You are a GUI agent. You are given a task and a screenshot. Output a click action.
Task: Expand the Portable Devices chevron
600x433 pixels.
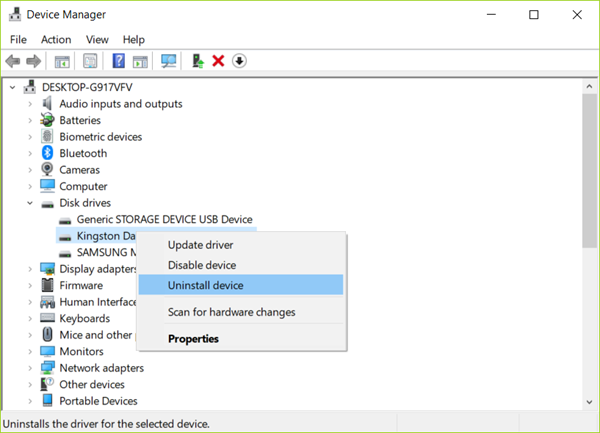[30, 401]
